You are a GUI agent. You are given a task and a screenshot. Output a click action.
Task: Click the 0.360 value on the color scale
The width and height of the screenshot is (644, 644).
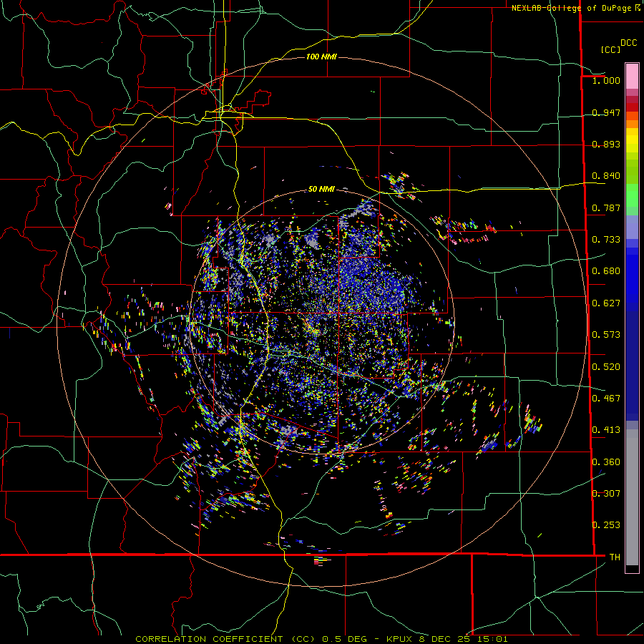click(x=606, y=462)
